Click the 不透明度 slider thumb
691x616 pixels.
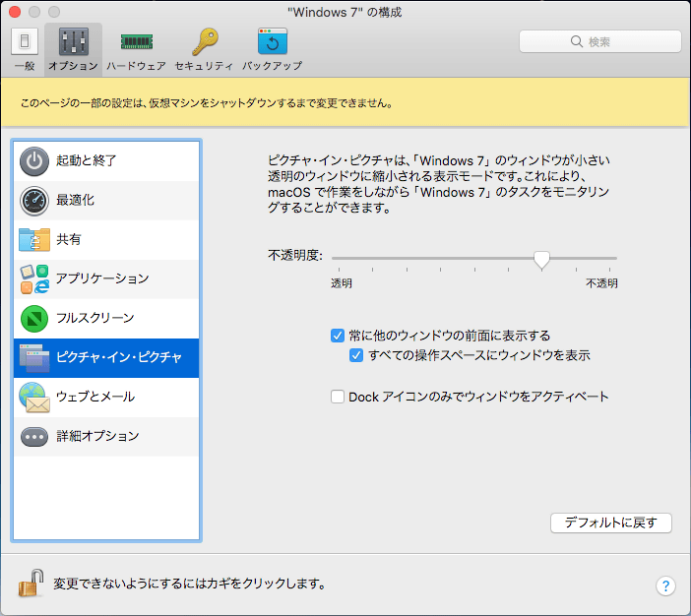point(541,259)
